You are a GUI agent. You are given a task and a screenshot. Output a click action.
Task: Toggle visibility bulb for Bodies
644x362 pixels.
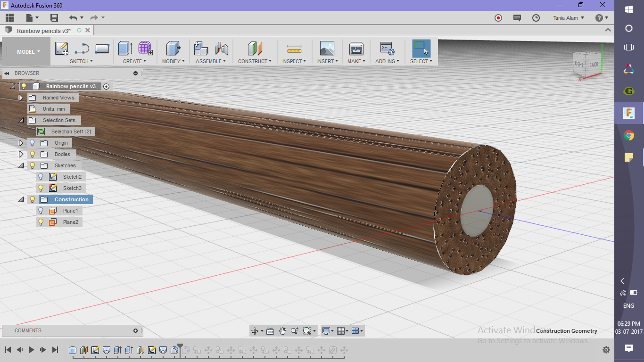point(33,154)
